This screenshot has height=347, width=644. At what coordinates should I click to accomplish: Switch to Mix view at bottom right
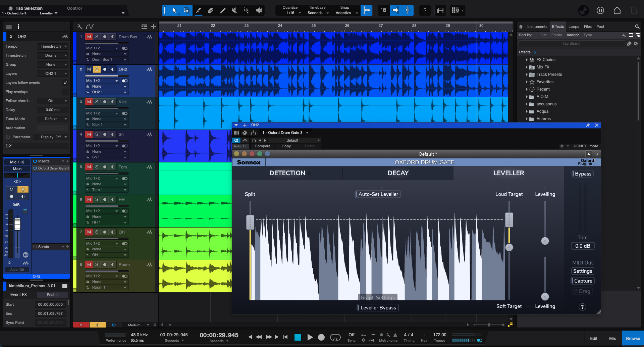(612, 338)
